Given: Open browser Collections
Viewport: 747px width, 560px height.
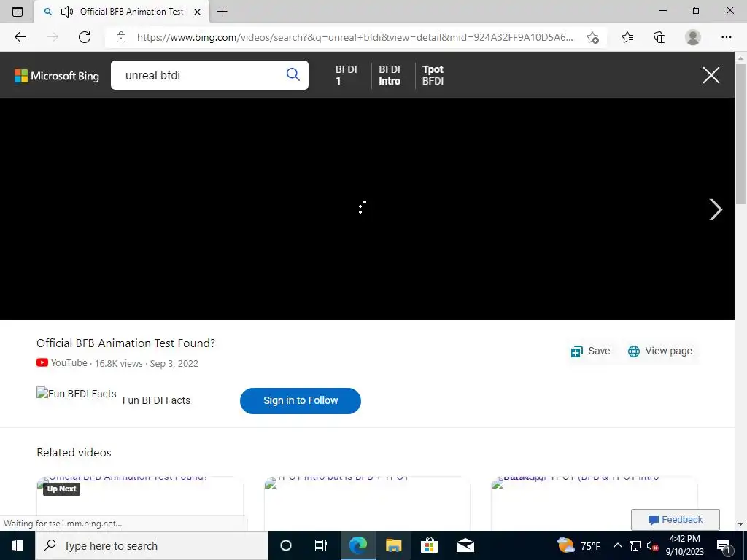Looking at the screenshot, I should pos(659,37).
